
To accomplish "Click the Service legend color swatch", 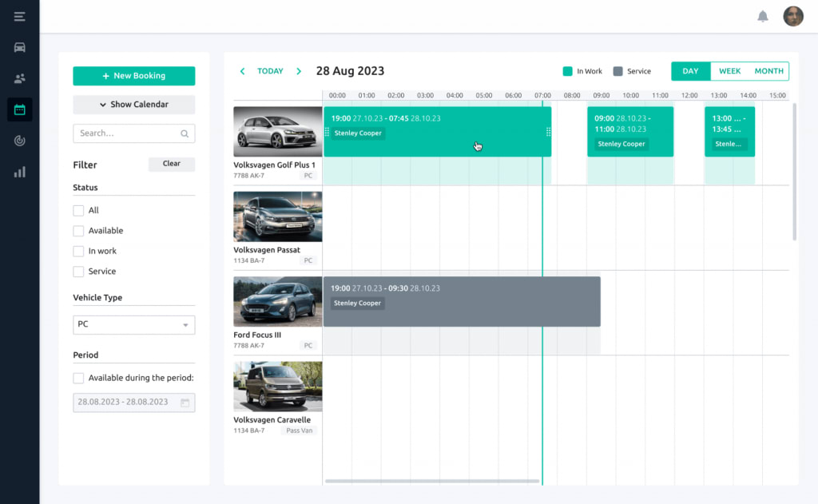I will pyautogui.click(x=617, y=71).
